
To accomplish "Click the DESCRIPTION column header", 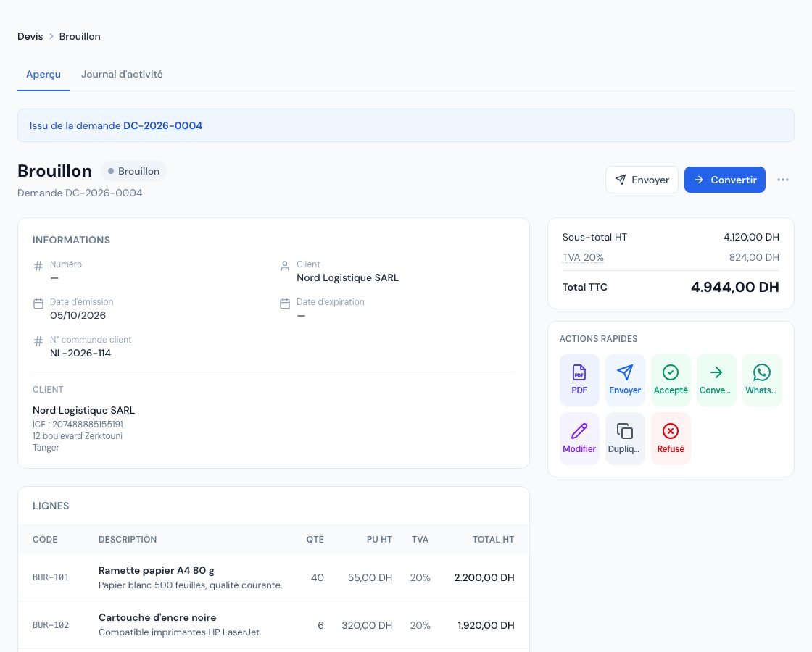I will pos(128,539).
